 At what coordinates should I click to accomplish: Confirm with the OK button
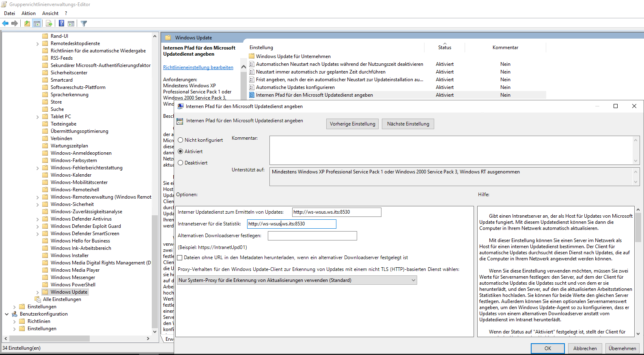coord(548,349)
